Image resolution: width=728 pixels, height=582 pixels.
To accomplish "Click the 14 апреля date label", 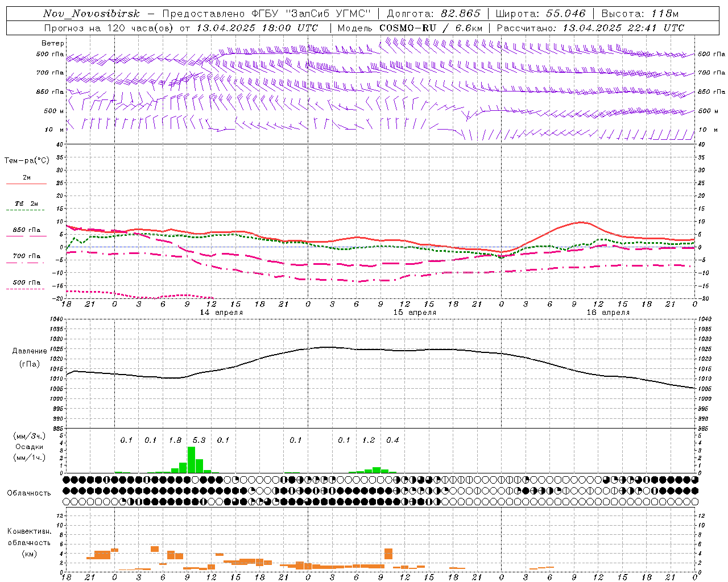I will pos(221,313).
